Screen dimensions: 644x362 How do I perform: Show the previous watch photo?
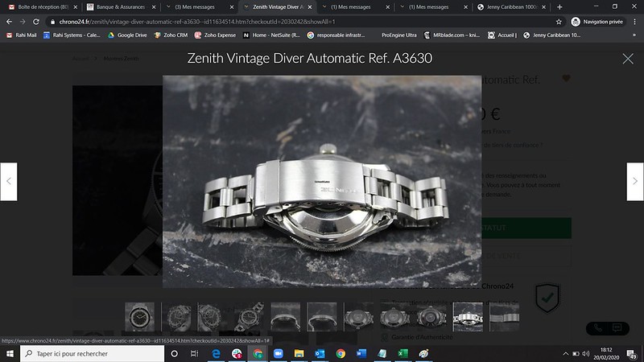(x=9, y=182)
